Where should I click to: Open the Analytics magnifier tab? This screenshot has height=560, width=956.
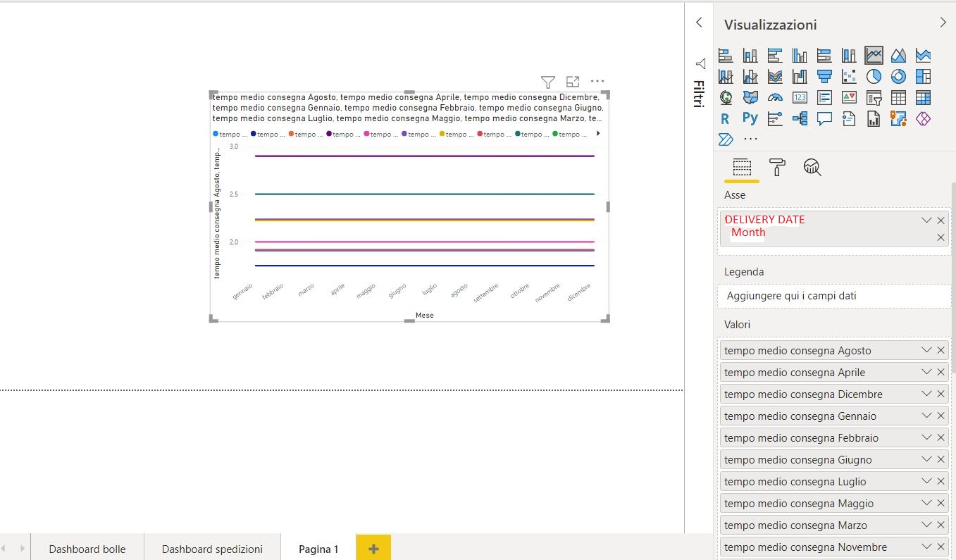[x=812, y=167]
